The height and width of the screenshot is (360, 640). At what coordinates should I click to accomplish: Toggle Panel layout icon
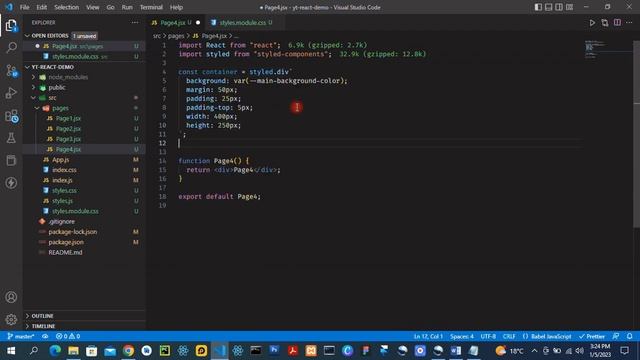point(549,7)
